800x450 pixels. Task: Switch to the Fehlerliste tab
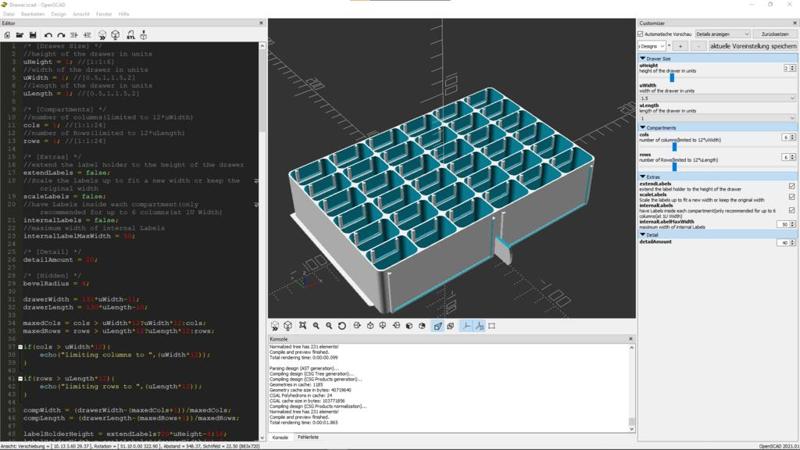[308, 437]
